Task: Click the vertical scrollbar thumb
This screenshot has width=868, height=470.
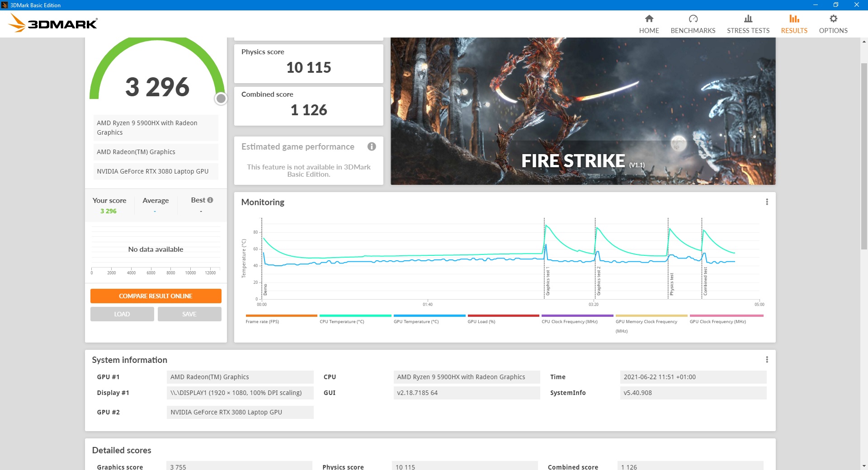Action: 864,156
